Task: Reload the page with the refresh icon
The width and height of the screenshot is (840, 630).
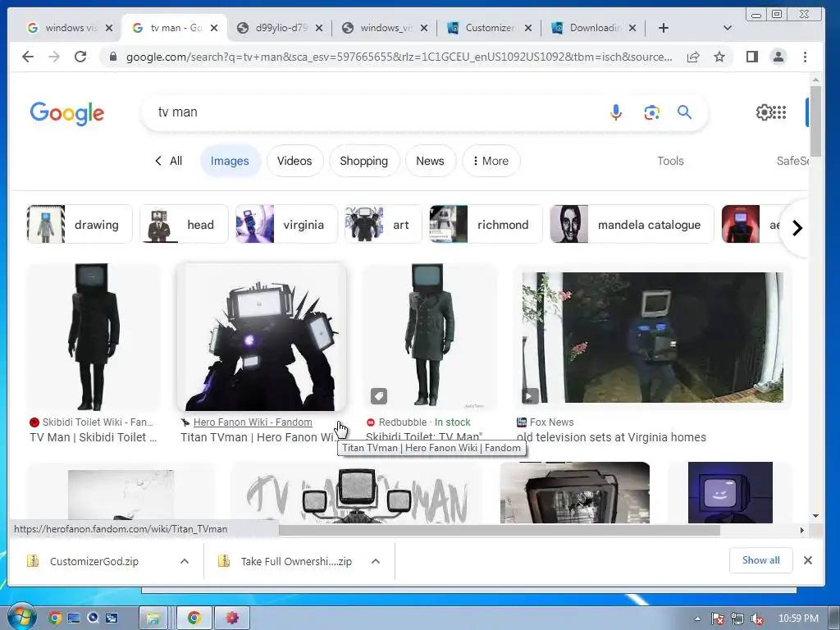Action: pyautogui.click(x=80, y=57)
